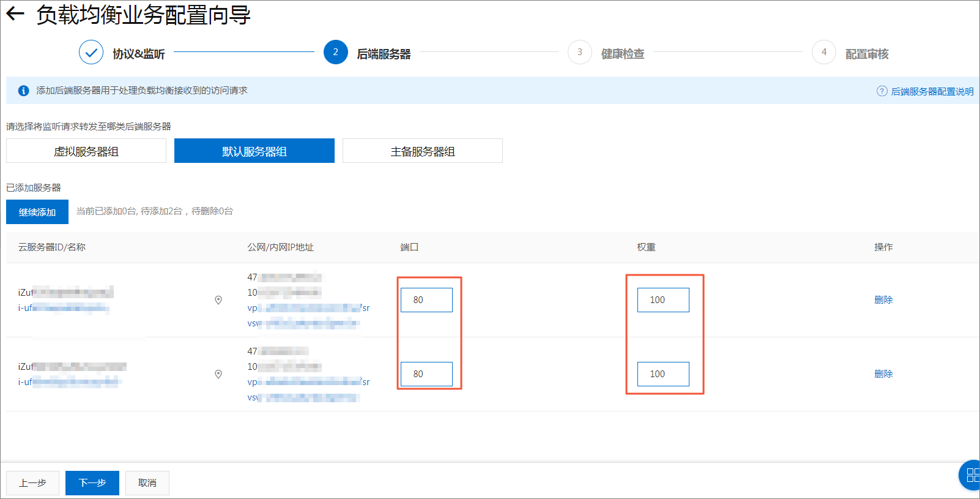Click the blue info icon in the notice bar
This screenshot has width=980, height=499.
[24, 91]
